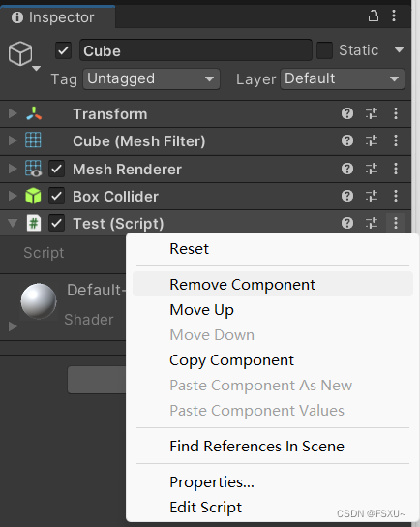Click the Transform help question-mark icon
Image resolution: width=420 pixels, height=527 pixels.
coord(347,113)
